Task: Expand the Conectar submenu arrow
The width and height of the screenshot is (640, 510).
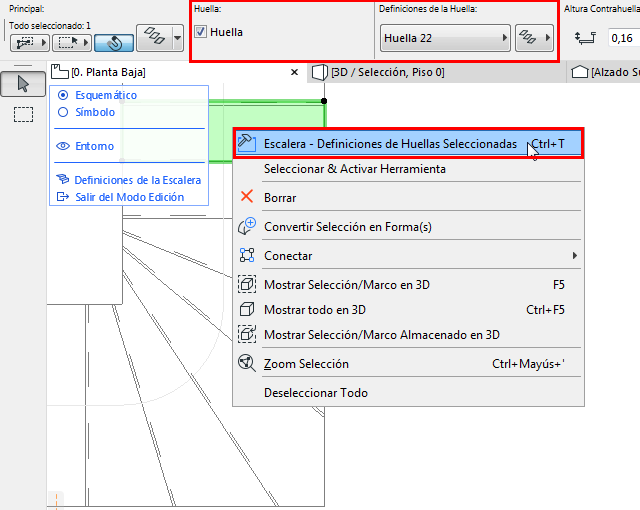Action: [575, 255]
